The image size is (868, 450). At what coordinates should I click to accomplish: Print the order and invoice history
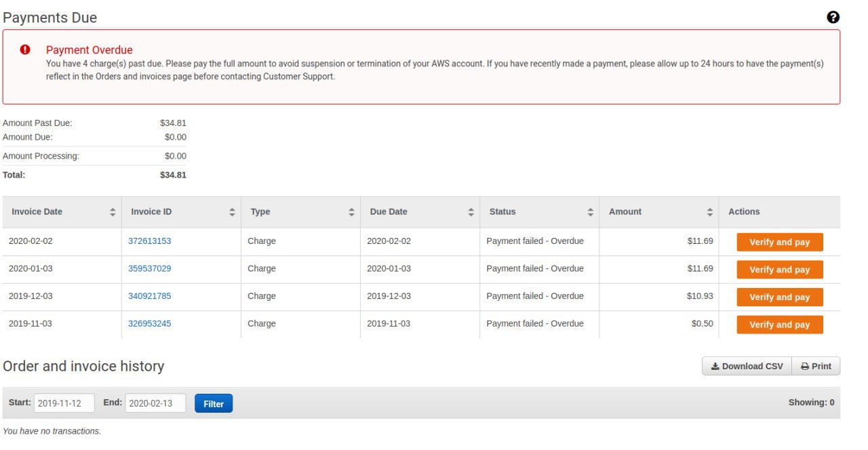pos(816,367)
